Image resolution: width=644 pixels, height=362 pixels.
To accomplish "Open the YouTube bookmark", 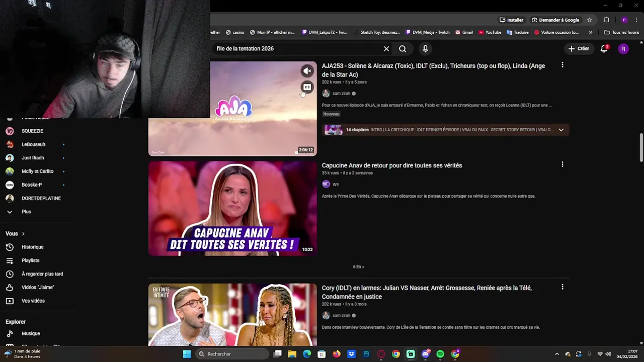I will (490, 32).
